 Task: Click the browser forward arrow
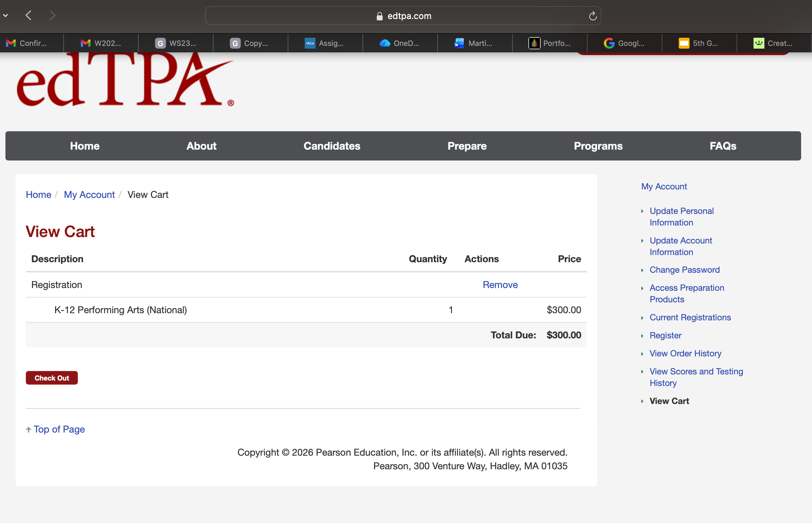52,15
